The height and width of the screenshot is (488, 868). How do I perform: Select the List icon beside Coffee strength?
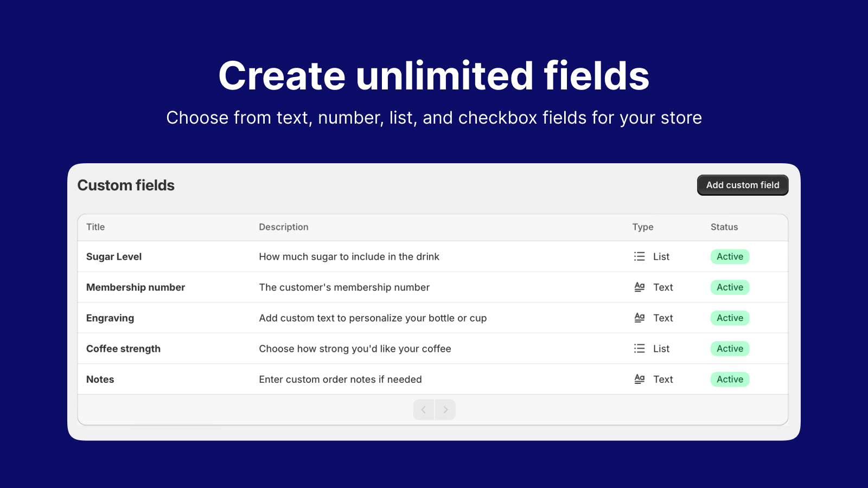[x=640, y=348]
